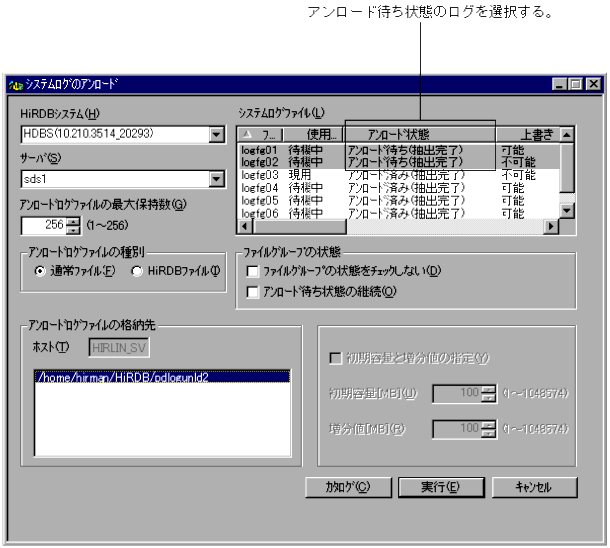
Task: Click the list scroll right arrow
Action: click(x=551, y=226)
